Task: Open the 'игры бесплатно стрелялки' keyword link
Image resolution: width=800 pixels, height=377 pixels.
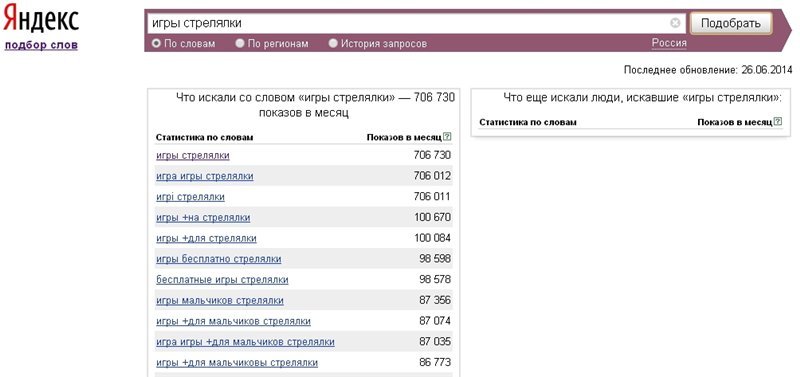Action: 218,259
